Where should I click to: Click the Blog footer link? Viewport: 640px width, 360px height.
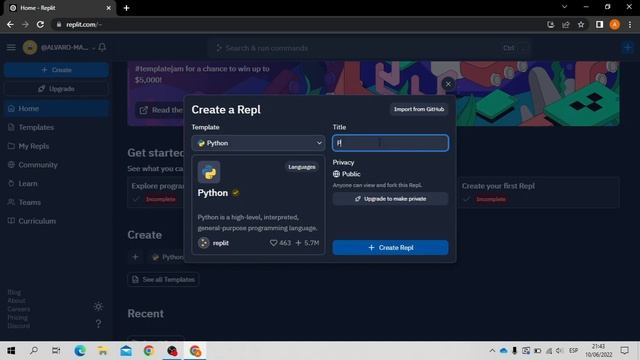point(14,292)
